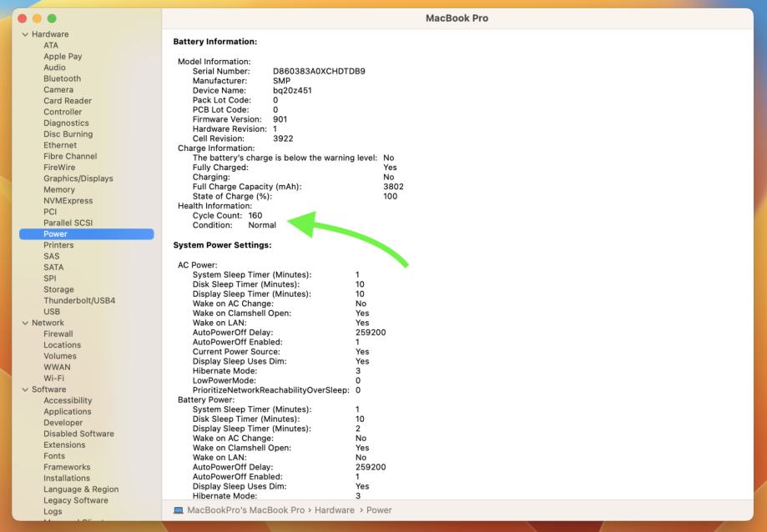
Task: Select Installations under Software
Action: tap(67, 479)
